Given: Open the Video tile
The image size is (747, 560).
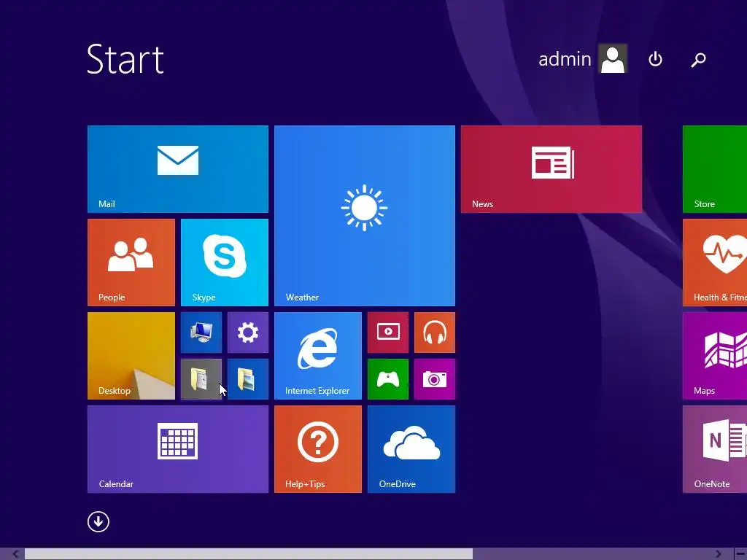Looking at the screenshot, I should tap(388, 332).
